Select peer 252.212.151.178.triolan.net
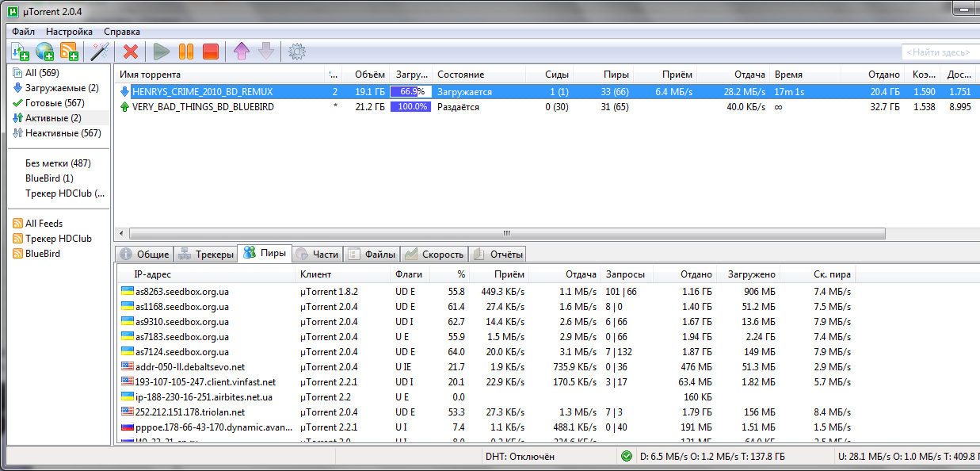 click(486, 412)
